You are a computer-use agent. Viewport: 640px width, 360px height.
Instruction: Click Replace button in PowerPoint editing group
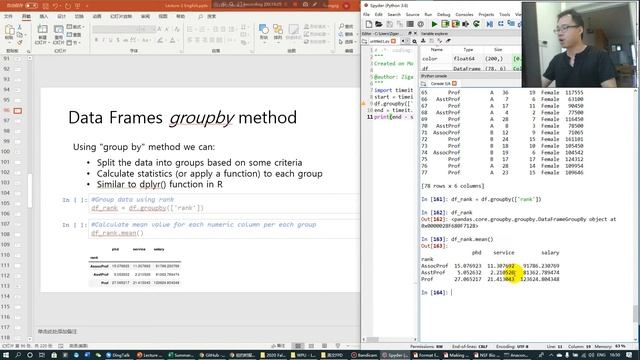346,34
